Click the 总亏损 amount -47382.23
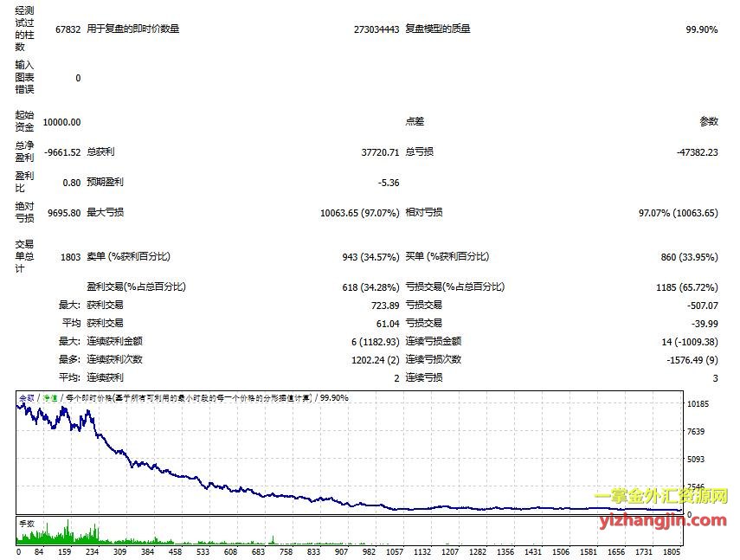Screen dimensions: 740x560 click(x=697, y=152)
